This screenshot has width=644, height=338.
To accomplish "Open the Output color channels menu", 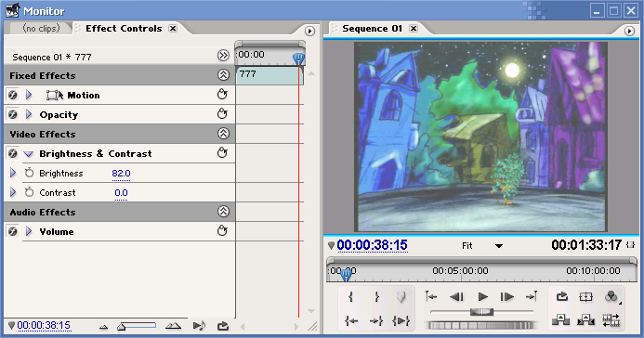I will pyautogui.click(x=611, y=296).
